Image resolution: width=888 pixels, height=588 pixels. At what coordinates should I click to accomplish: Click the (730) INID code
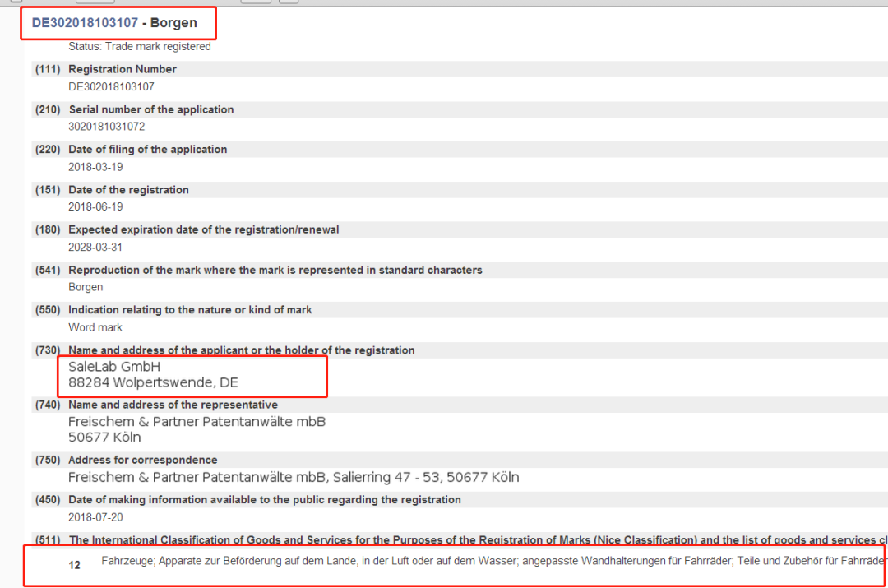click(48, 350)
